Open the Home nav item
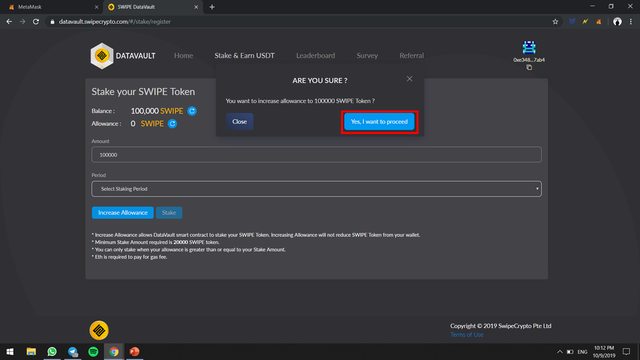 pyautogui.click(x=183, y=56)
